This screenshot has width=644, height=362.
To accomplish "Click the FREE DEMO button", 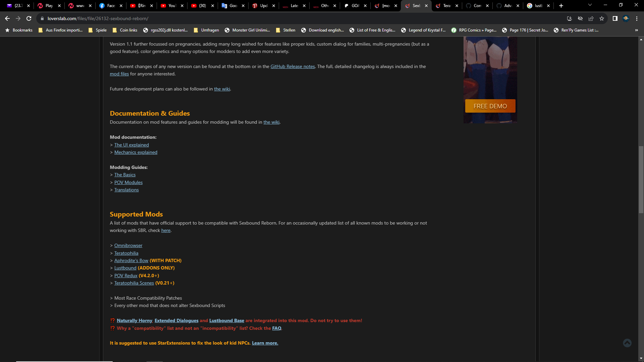I will [x=490, y=106].
